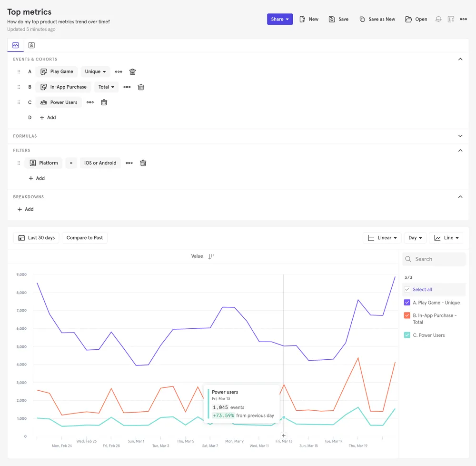The height and width of the screenshot is (466, 476).
Task: Click Compare to Past
Action: [x=85, y=238]
